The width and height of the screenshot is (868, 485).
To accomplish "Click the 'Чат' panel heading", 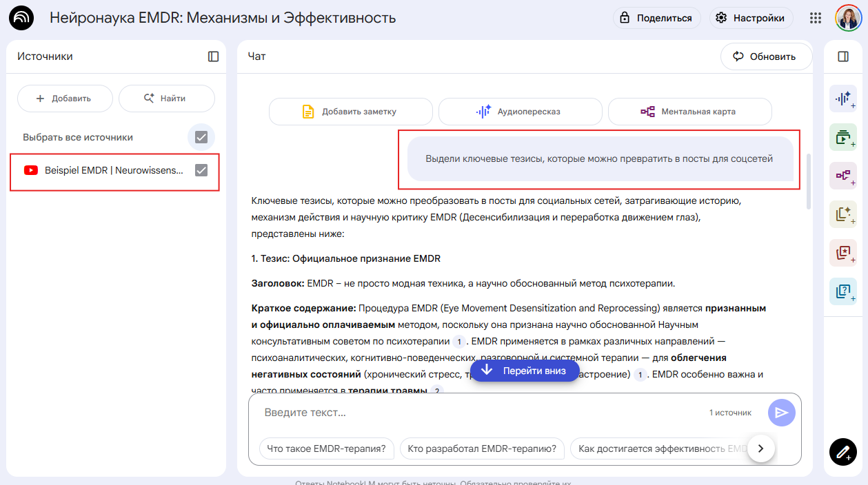I will [x=256, y=56].
